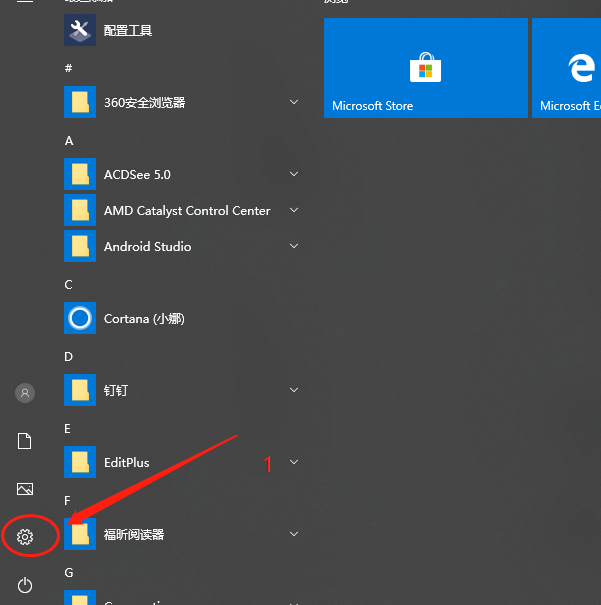The image size is (601, 605).
Task: Open the Microsoft Store tile
Action: click(425, 68)
